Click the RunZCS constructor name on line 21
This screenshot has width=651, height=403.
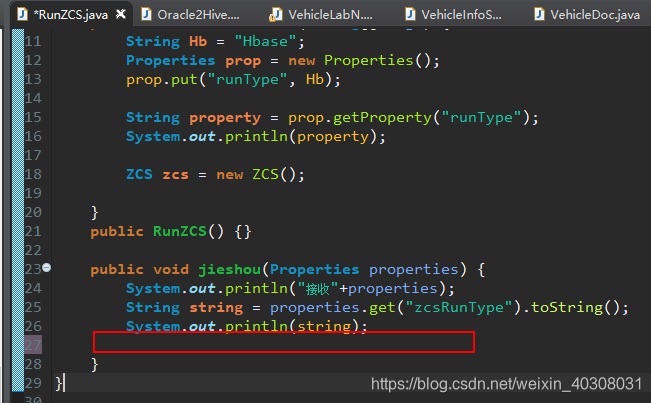pos(180,231)
